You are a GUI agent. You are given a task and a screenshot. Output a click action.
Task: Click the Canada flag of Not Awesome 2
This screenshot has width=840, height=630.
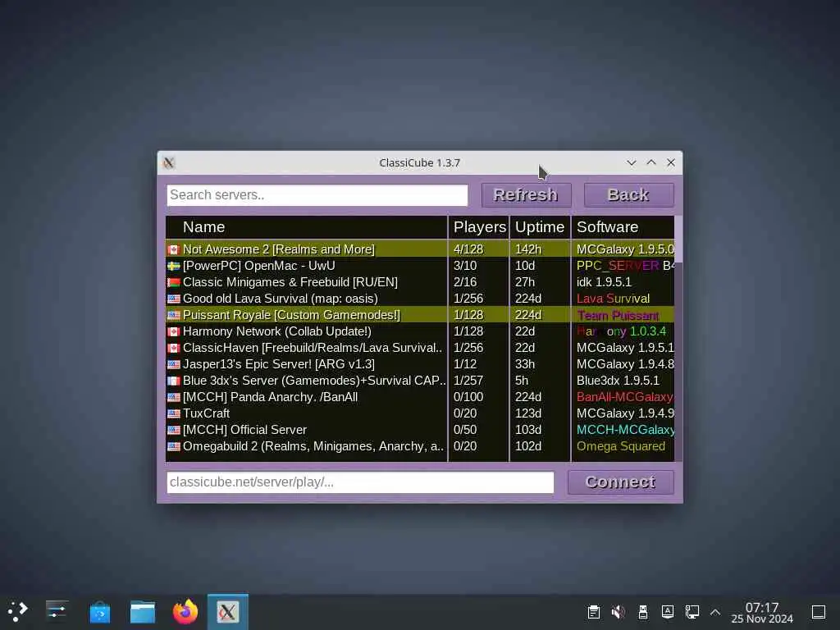(x=174, y=249)
